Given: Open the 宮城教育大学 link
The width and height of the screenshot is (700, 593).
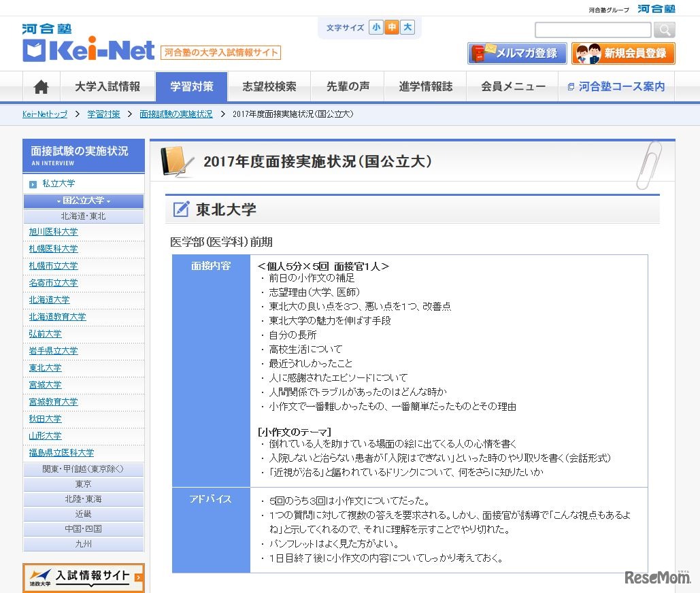Looking at the screenshot, I should pyautogui.click(x=53, y=402).
